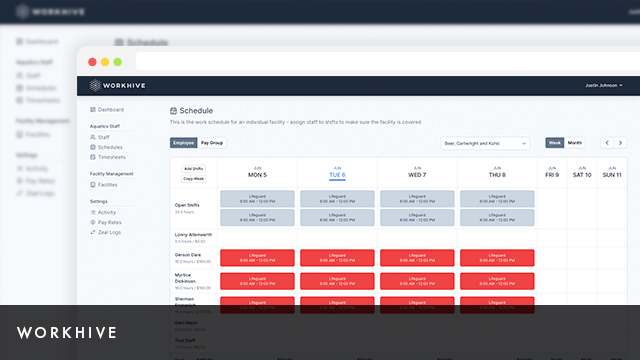Image resolution: width=640 pixels, height=360 pixels.
Task: Click the browser address bar
Action: (x=388, y=62)
